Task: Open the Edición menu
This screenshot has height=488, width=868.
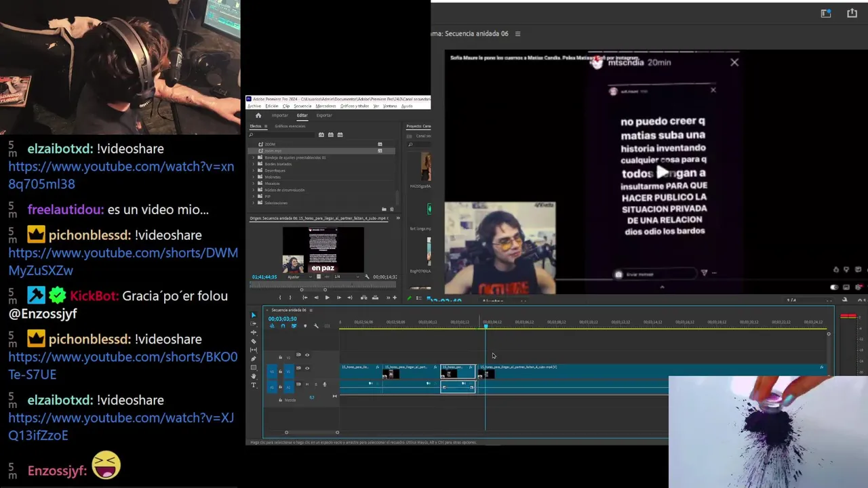Action: click(272, 106)
